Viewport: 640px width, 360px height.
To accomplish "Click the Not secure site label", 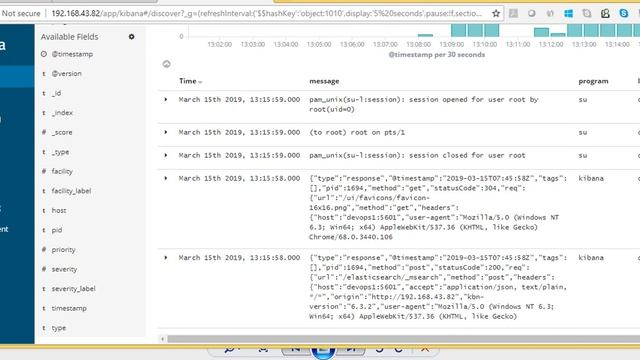I will pyautogui.click(x=21, y=13).
